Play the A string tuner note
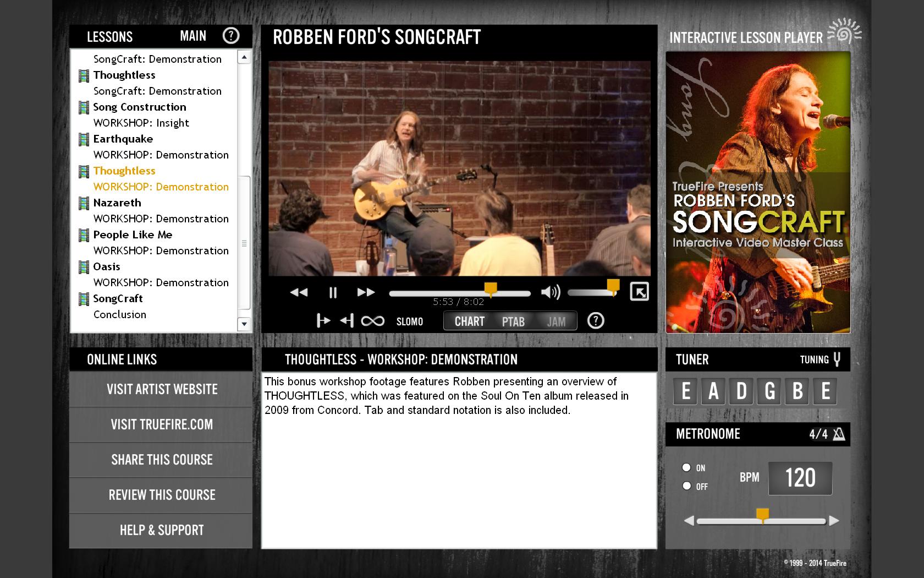Screen dimensions: 924x578 713,391
